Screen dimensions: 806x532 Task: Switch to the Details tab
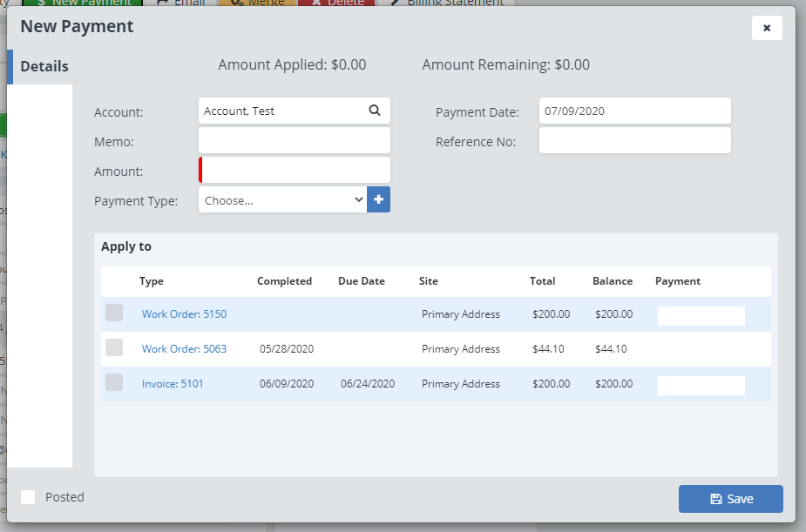coord(45,65)
